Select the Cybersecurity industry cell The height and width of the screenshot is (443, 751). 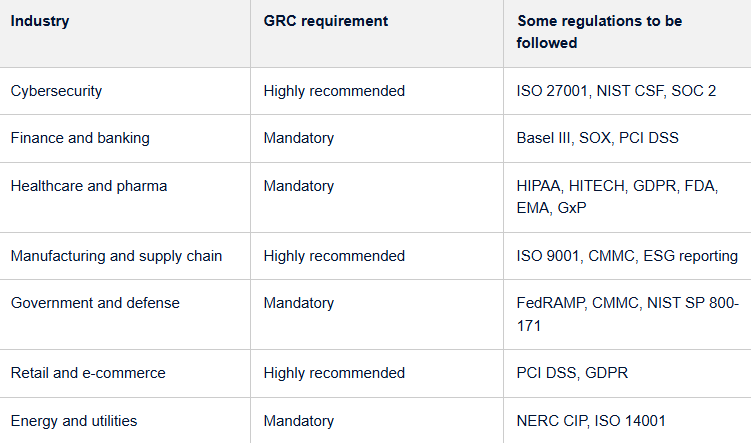(57, 91)
